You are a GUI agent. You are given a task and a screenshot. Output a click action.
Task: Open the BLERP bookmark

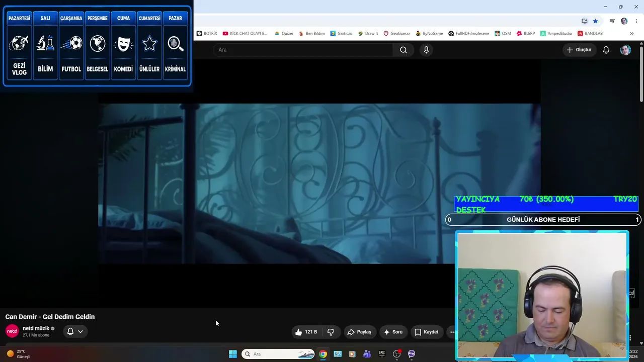525,34
